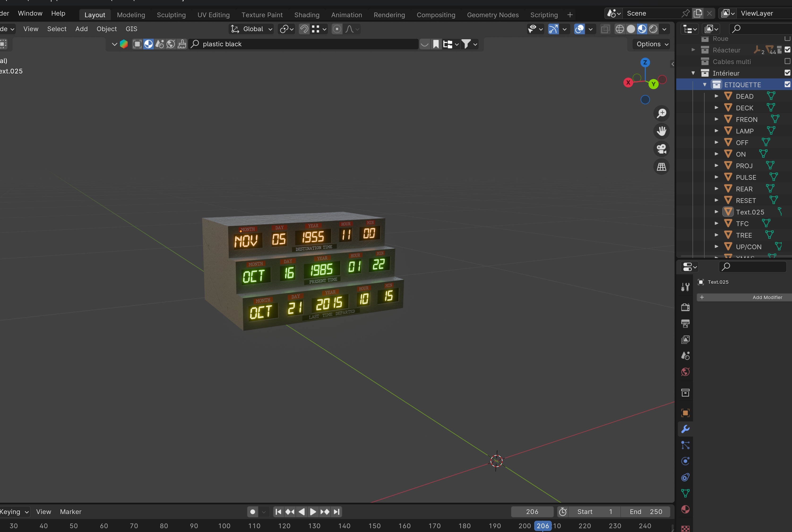Toggle the camera view icon
This screenshot has height=532, width=792.
661,149
